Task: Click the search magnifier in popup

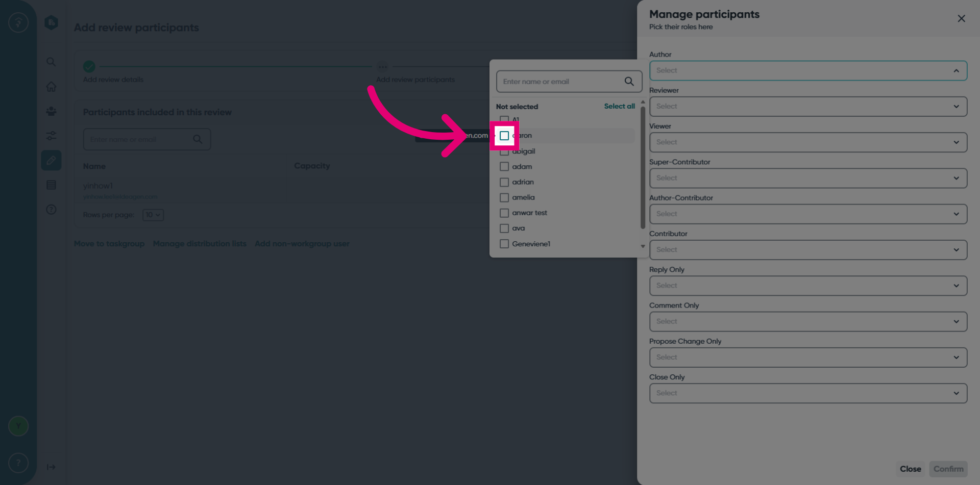Action: pyautogui.click(x=629, y=82)
